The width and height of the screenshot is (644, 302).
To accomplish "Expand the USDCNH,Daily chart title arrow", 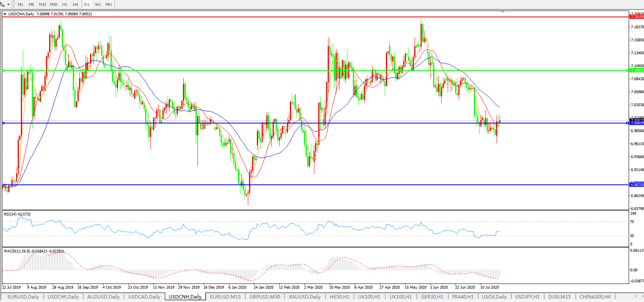I will tap(5, 14).
